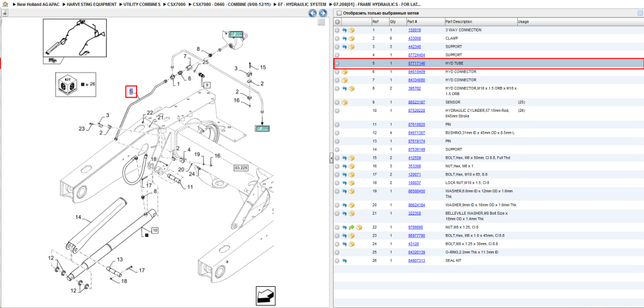This screenshot has height=308, width=644.
Task: Open part number link 86523197
Action: [417, 102]
